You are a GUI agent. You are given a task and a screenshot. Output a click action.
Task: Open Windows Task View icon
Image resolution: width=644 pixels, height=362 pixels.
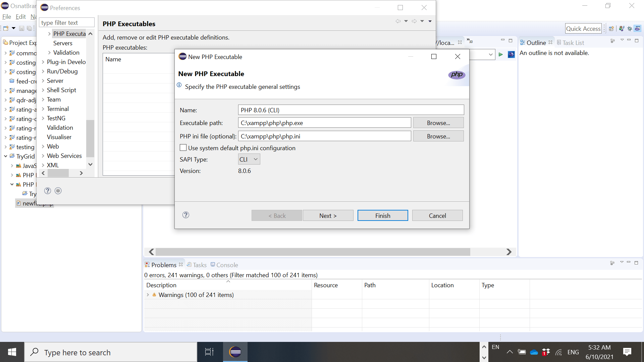pyautogui.click(x=209, y=352)
